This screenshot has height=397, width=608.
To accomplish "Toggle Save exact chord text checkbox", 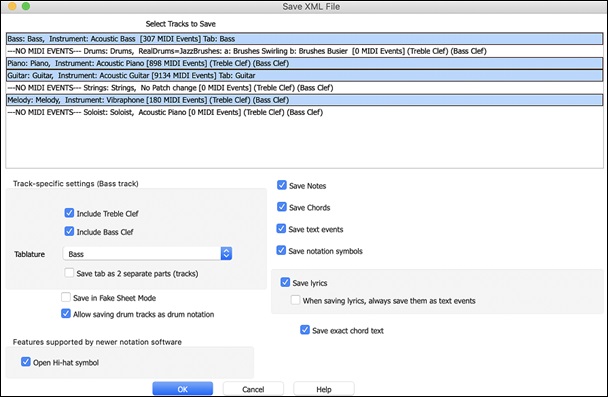I will click(x=305, y=330).
